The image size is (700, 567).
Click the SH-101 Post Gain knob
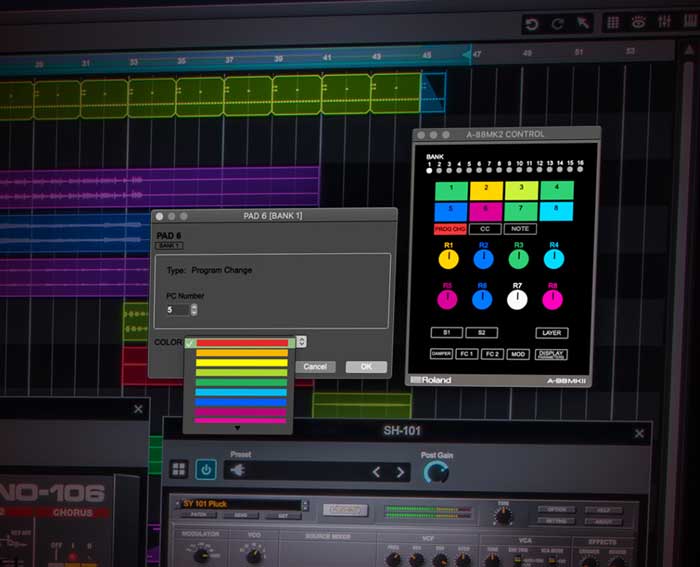(436, 473)
